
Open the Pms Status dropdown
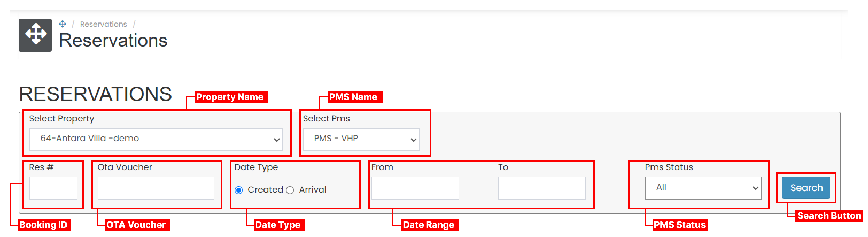[703, 188]
